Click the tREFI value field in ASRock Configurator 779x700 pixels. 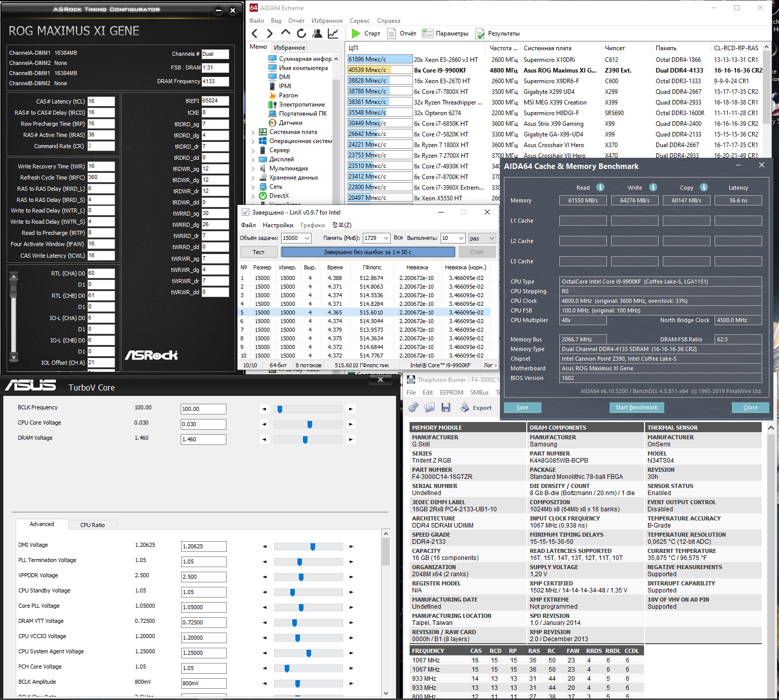coord(215,100)
